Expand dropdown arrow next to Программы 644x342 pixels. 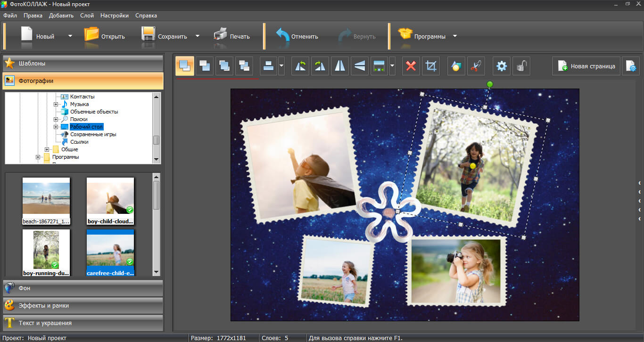tap(455, 36)
